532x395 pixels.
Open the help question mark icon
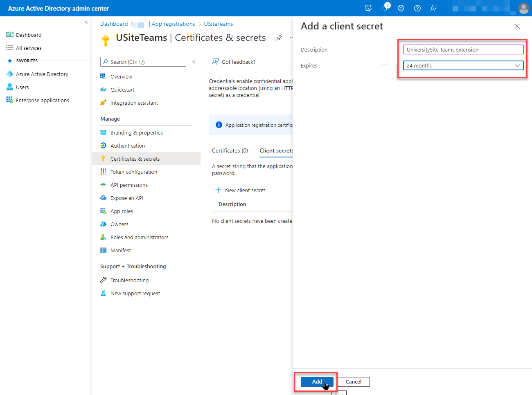click(417, 8)
